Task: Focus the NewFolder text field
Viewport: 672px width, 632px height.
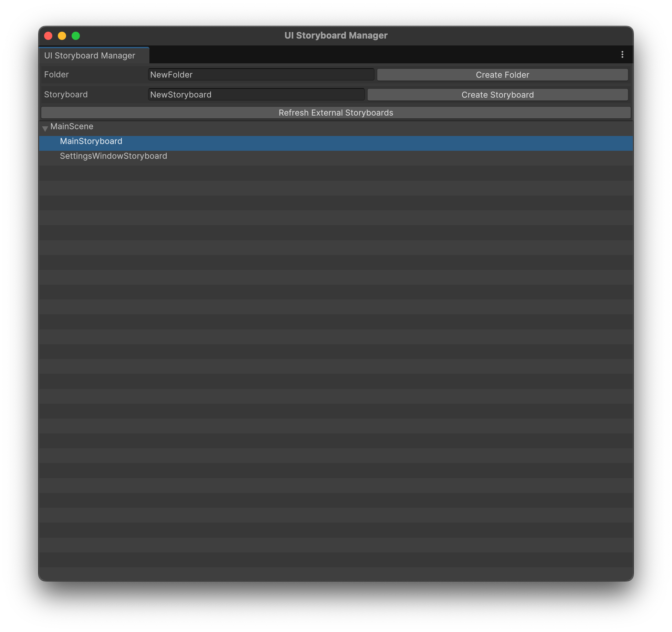Action: [x=261, y=75]
